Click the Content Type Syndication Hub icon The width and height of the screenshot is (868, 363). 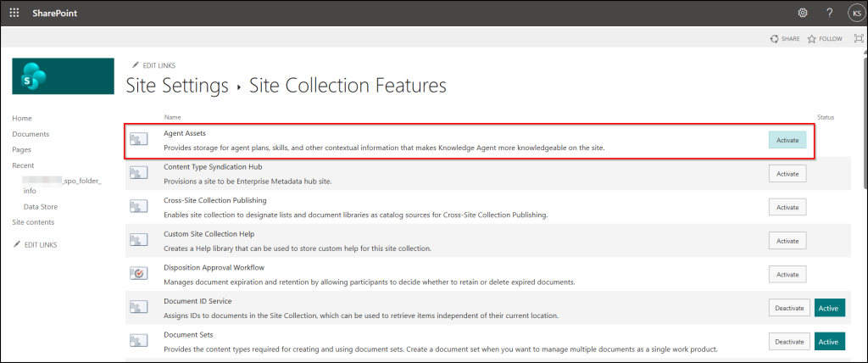[x=138, y=173]
